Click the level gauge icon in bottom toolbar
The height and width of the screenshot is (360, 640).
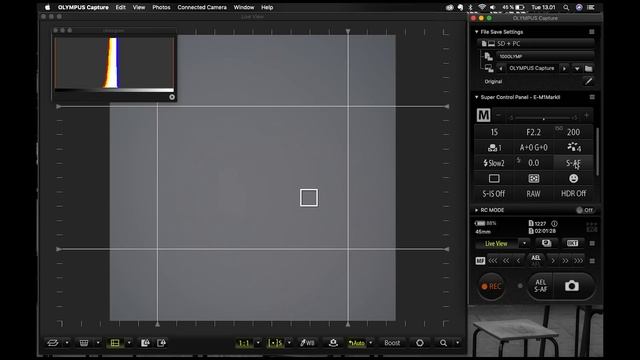tap(84, 343)
